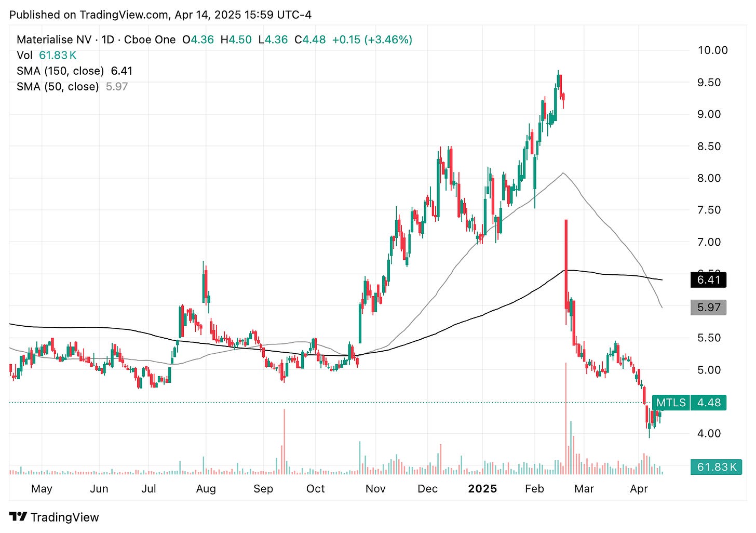Click the TradingView wordmark text
Viewport: 756px width, 533px height.
(x=65, y=517)
